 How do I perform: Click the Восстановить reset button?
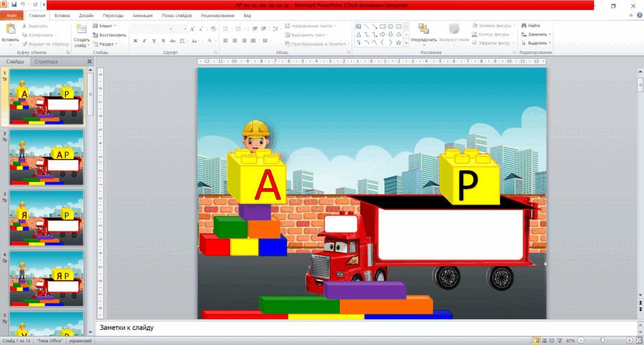109,35
